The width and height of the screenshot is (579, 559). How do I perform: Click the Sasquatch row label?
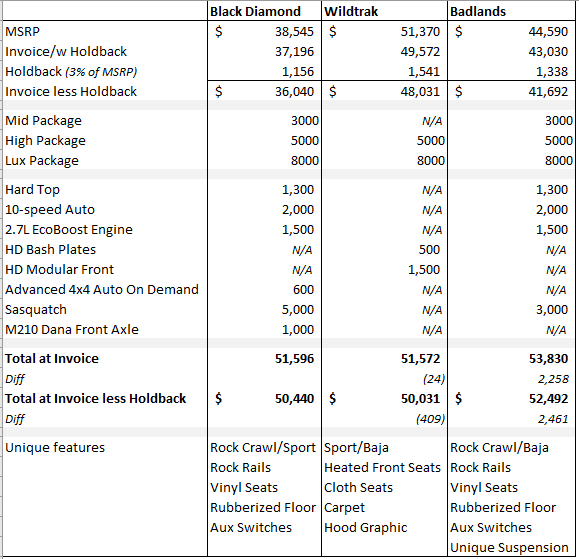(x=36, y=309)
